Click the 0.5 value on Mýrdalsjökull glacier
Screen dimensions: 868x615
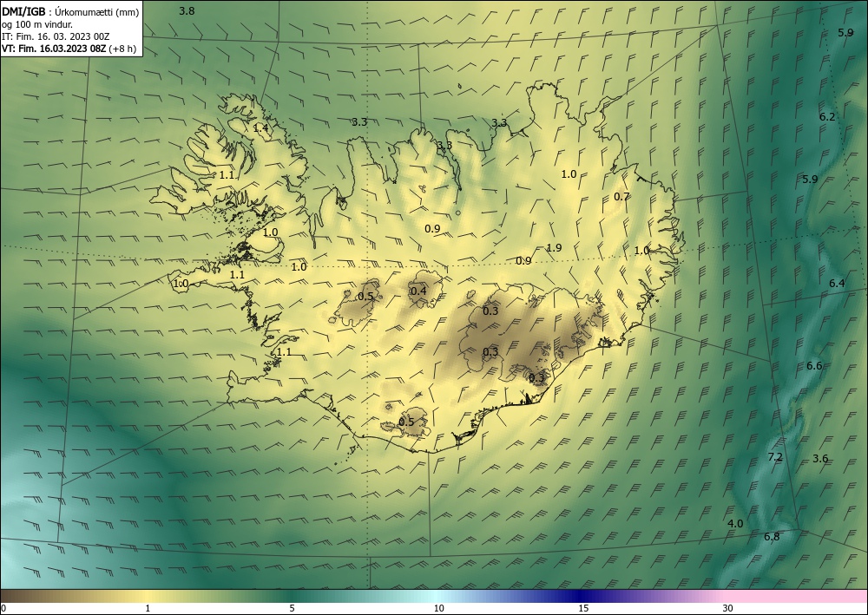406,422
